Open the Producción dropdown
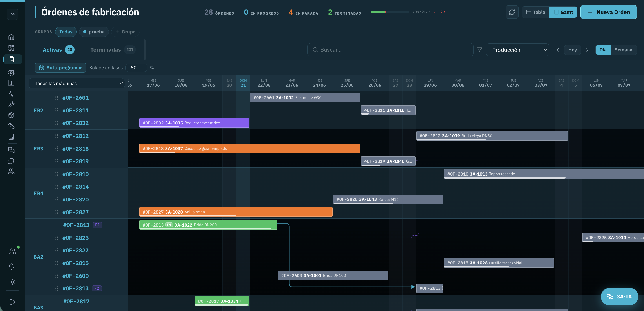Viewport: 644px width, 311px height. point(517,50)
